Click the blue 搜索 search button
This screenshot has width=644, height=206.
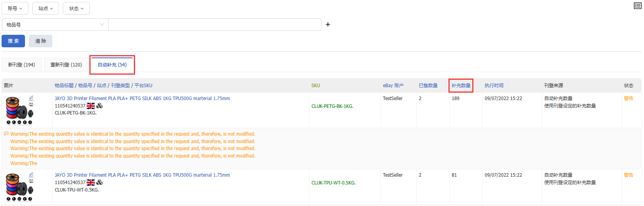point(13,41)
